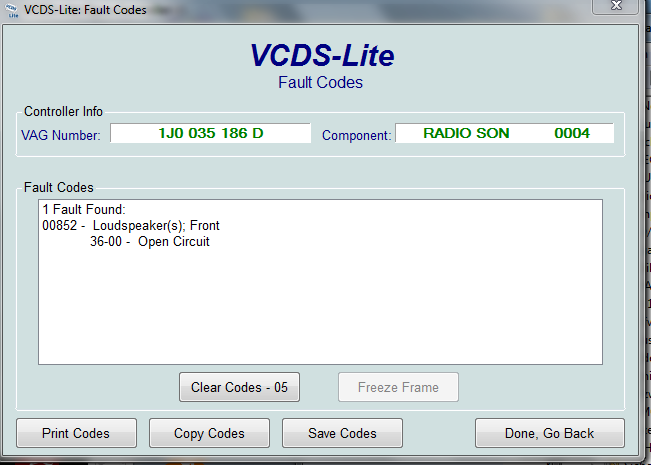Click the 'Controller Info' group label
Screen dimensions: 651x465
pyautogui.click(x=63, y=111)
